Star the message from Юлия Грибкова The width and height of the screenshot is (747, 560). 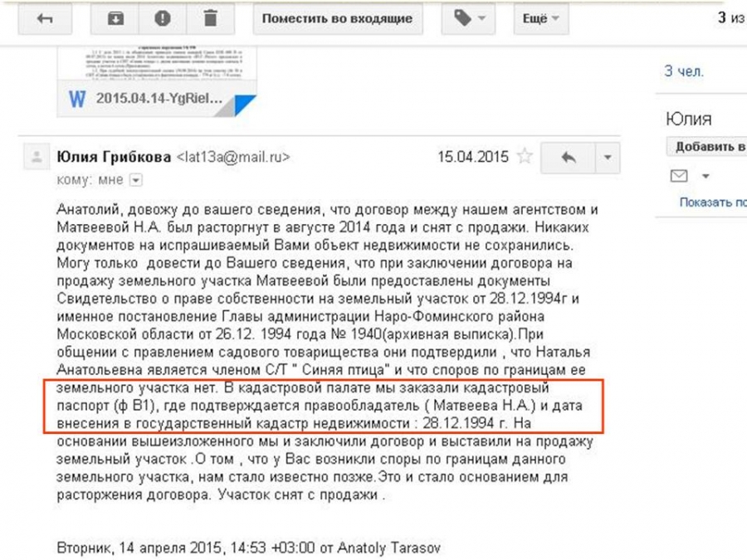click(524, 157)
